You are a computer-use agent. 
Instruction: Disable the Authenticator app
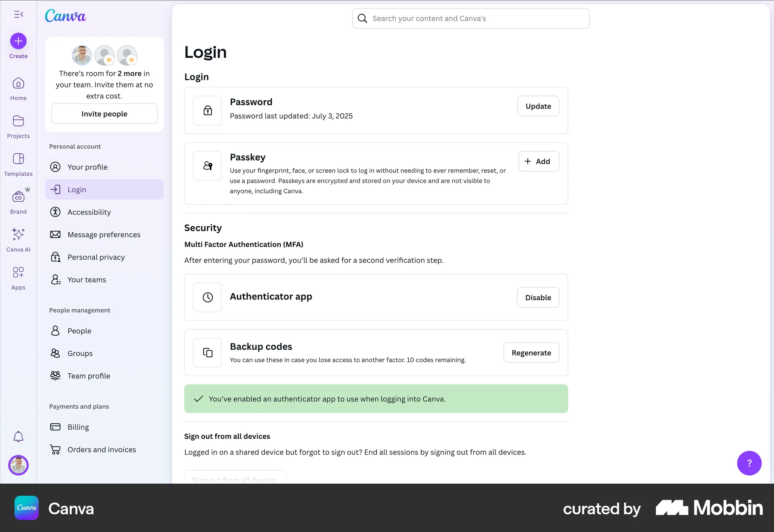(538, 297)
